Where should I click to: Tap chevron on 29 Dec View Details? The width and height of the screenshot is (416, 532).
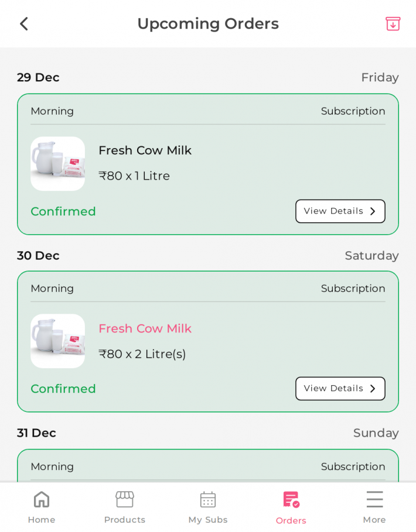point(373,211)
